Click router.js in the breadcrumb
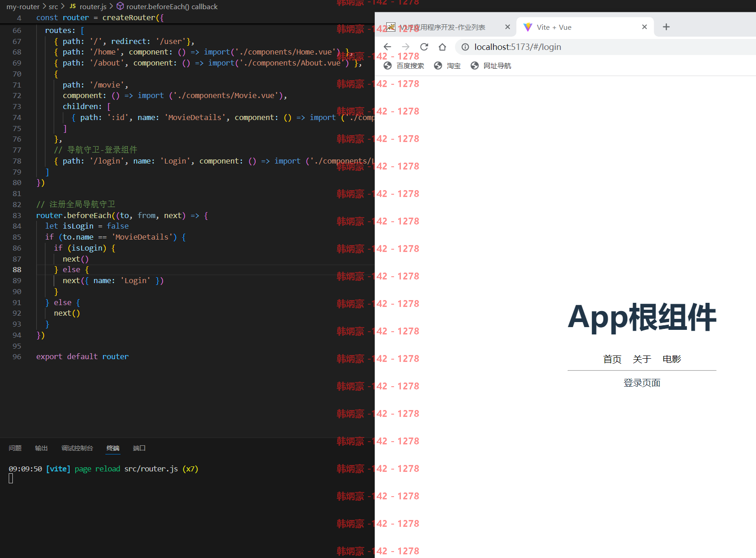756x558 pixels. (x=93, y=6)
